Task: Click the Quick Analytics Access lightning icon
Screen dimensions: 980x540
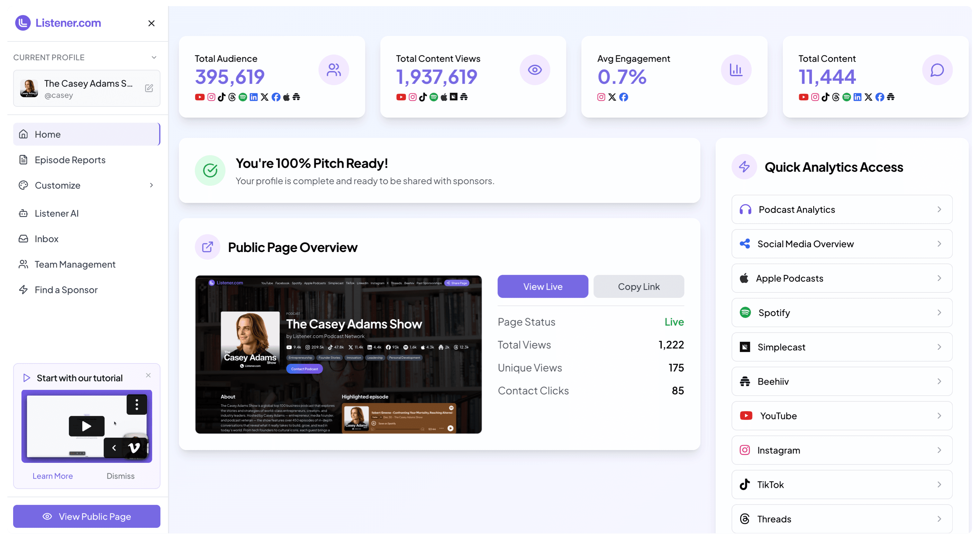Action: pyautogui.click(x=744, y=166)
